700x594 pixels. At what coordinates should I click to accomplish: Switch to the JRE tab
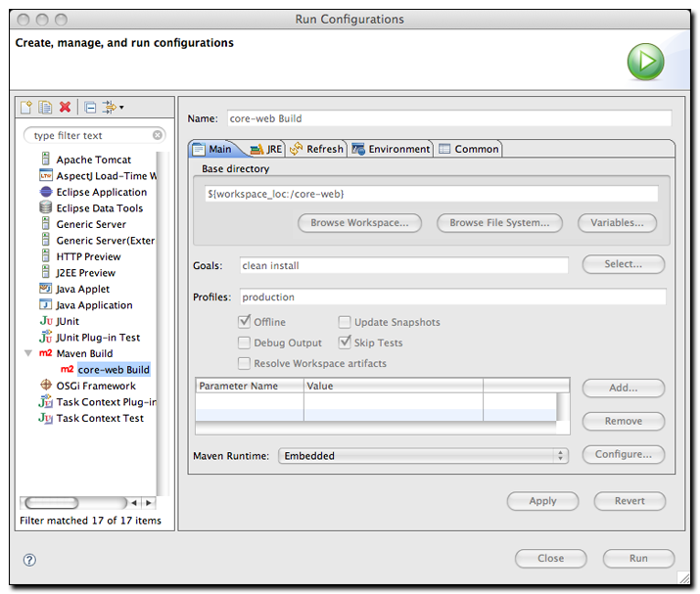tap(266, 149)
